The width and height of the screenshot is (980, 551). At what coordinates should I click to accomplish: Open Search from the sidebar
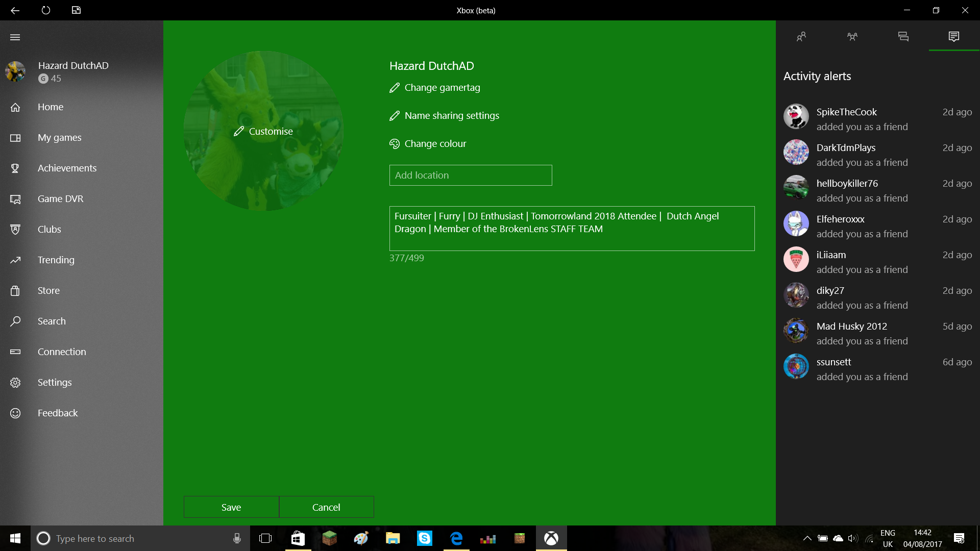coord(82,321)
